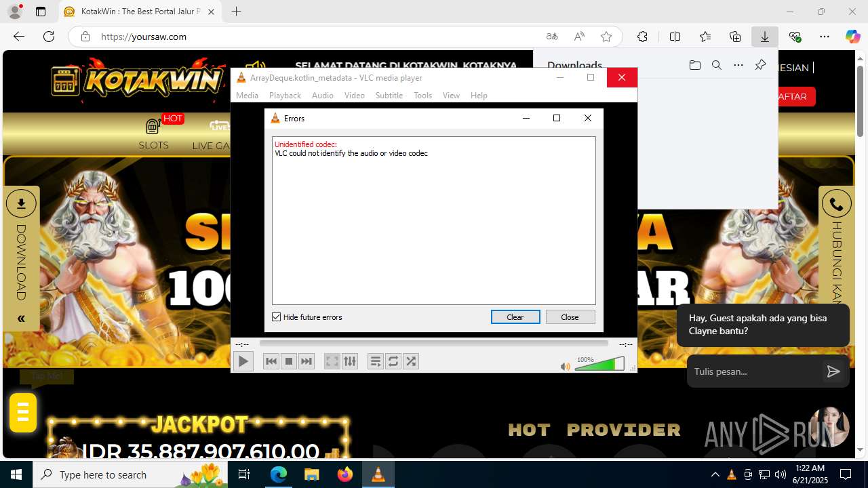
Task: Open more options in Downloads panel
Action: [738, 65]
